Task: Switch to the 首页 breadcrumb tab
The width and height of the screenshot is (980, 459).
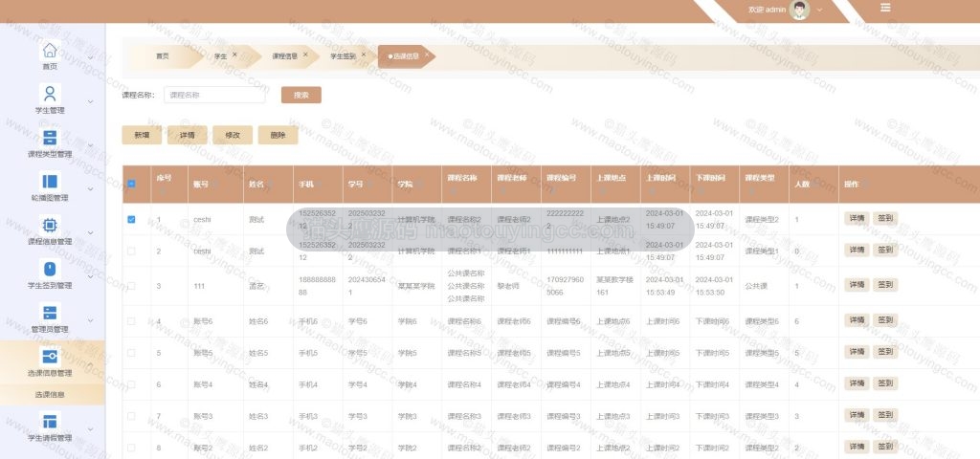Action: pyautogui.click(x=163, y=56)
